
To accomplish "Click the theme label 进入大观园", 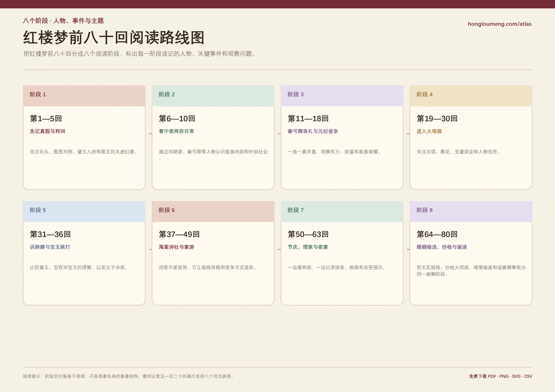I will 429,131.
